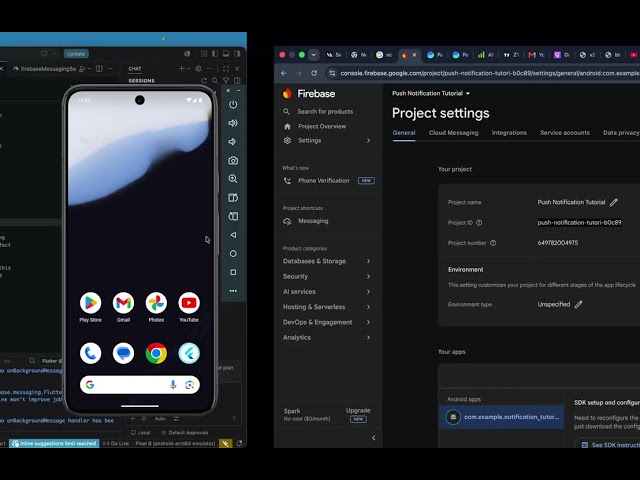Click the Project ID help icon
The width and height of the screenshot is (640, 480).
point(479,223)
